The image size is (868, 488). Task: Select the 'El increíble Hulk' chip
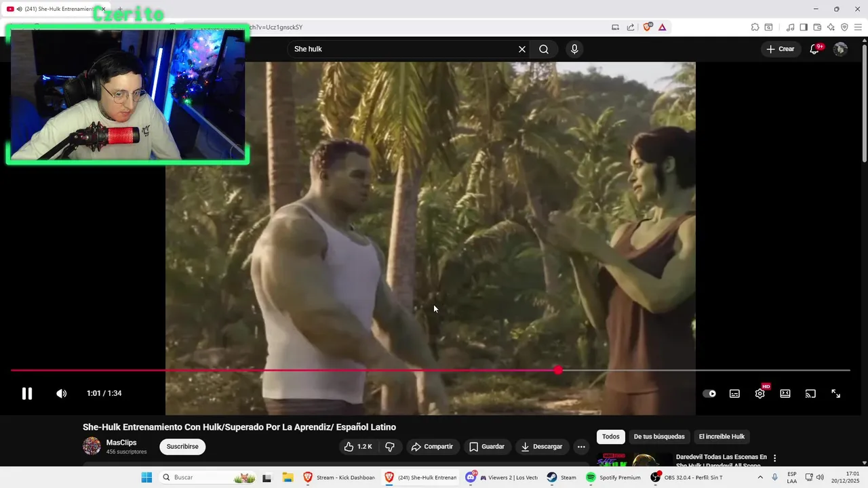tap(722, 436)
